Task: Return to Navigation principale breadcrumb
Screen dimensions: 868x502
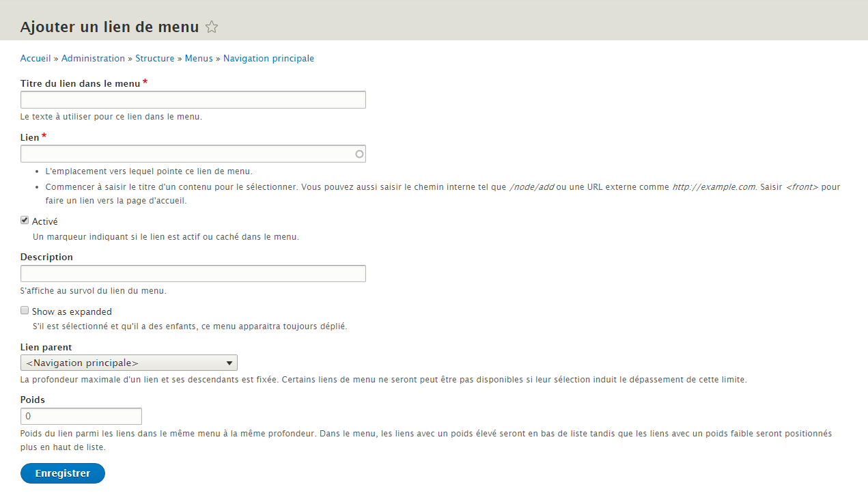Action: (268, 59)
